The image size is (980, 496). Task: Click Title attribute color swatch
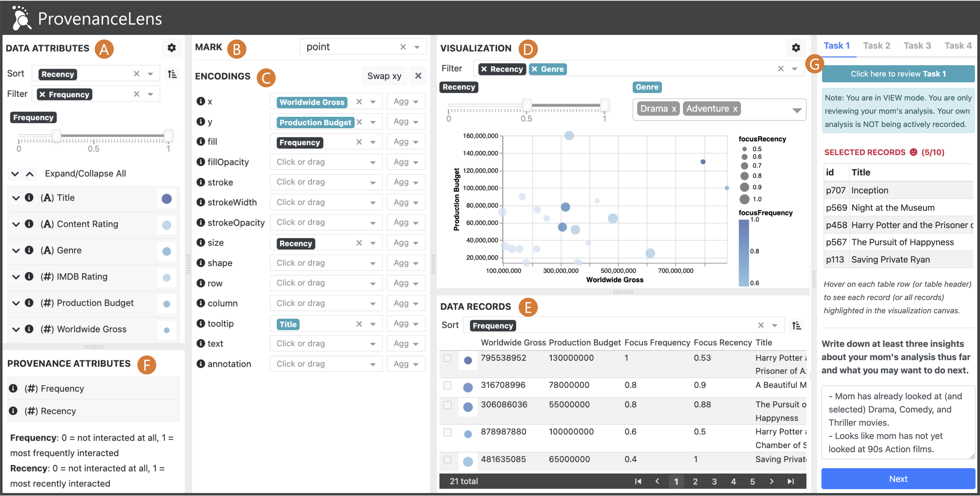coord(167,198)
